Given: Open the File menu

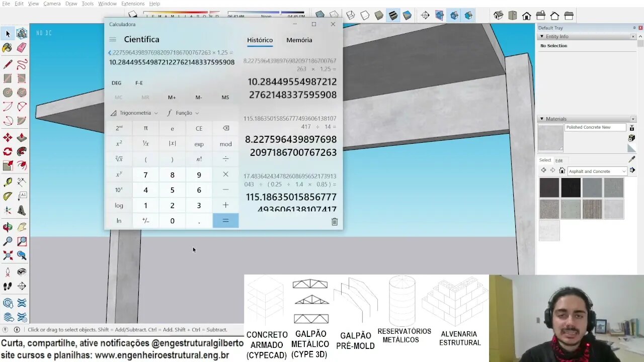Looking at the screenshot, I should coord(6,4).
